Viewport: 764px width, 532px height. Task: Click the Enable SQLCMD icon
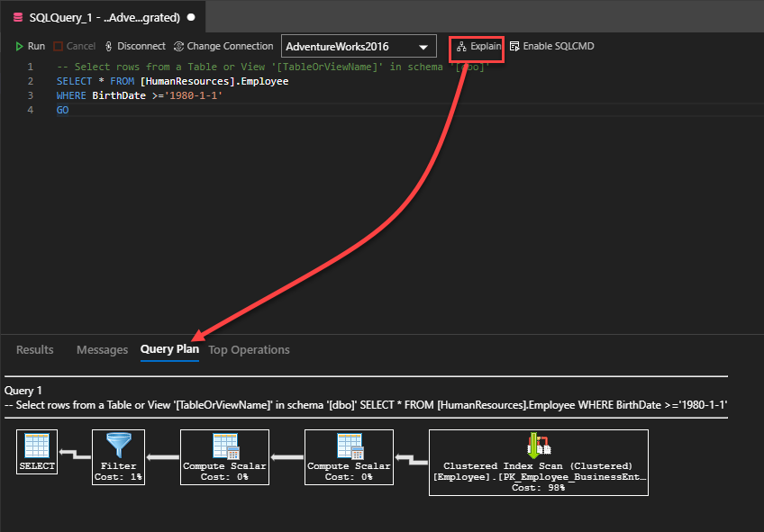point(514,46)
